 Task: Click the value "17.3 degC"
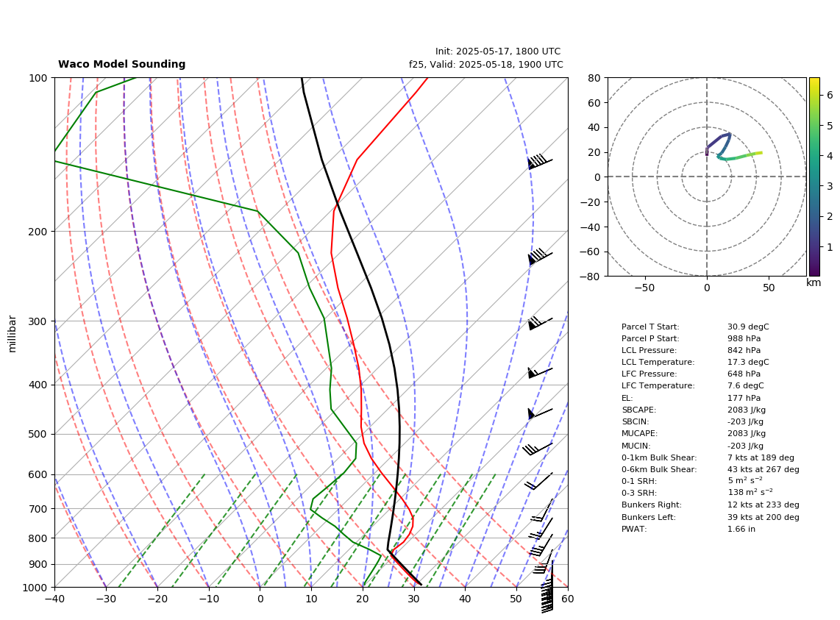point(748,363)
